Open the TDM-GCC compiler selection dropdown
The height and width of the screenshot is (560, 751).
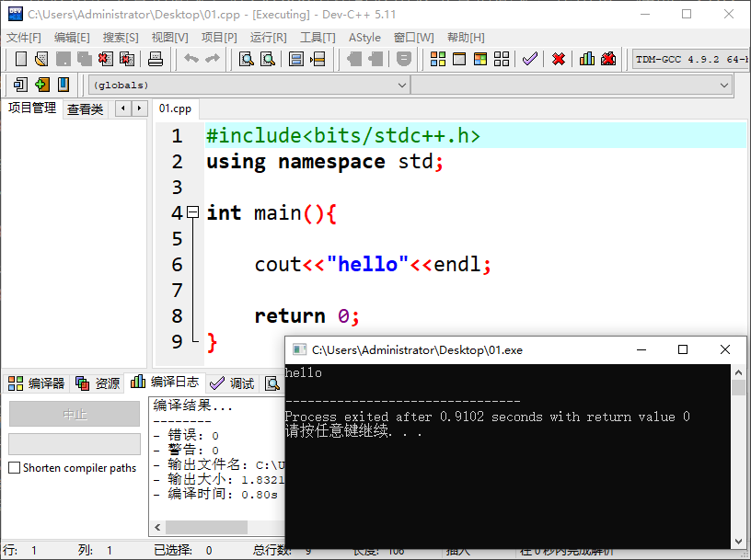click(x=690, y=59)
